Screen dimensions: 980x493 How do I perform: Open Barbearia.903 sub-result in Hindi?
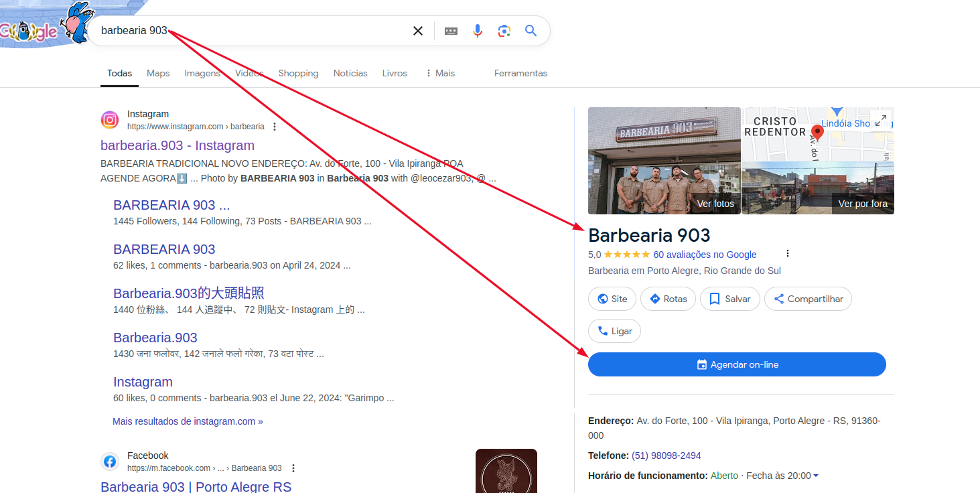click(x=155, y=338)
